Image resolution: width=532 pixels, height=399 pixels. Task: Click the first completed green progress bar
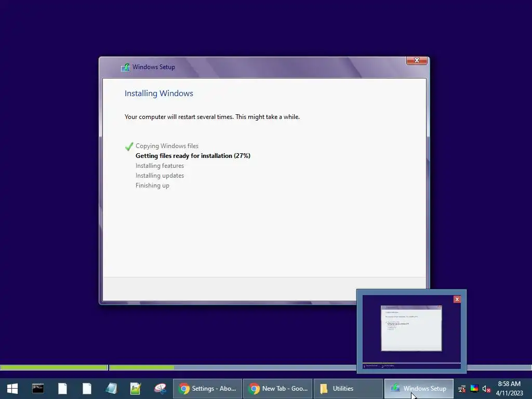point(54,367)
